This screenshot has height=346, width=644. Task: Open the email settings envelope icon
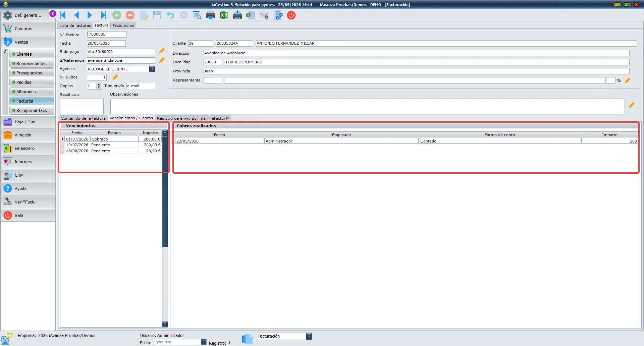(x=264, y=15)
